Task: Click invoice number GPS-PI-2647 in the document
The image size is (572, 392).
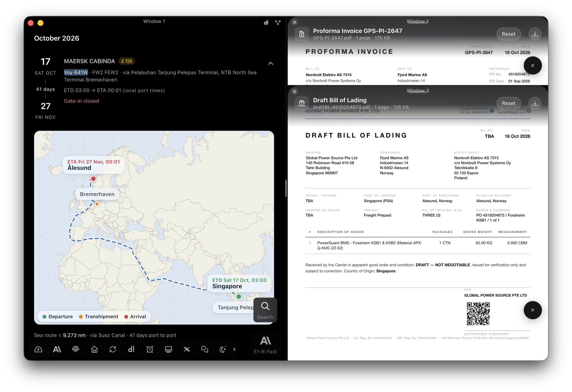Action: click(x=479, y=52)
